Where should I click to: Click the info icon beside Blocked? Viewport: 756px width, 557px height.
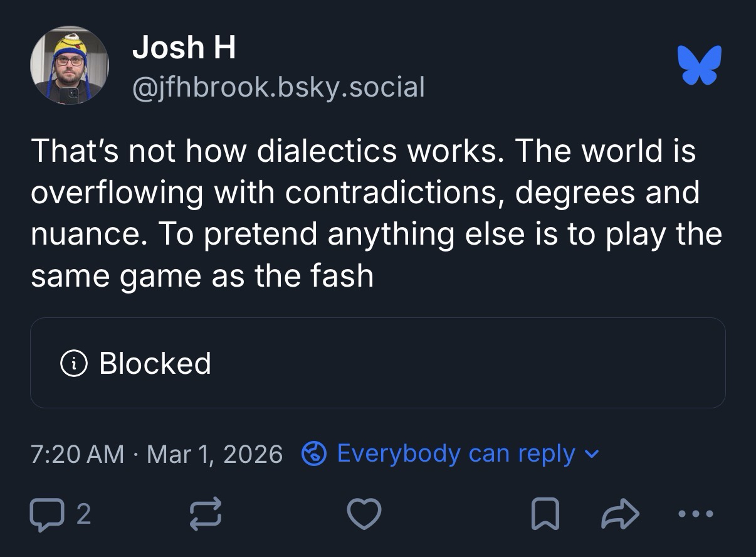(72, 363)
